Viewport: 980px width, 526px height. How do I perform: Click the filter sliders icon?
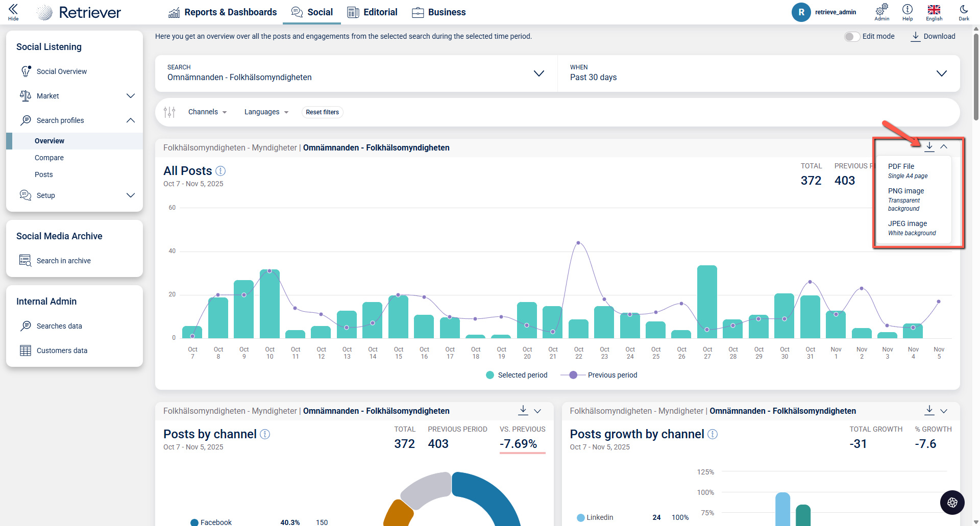click(169, 112)
